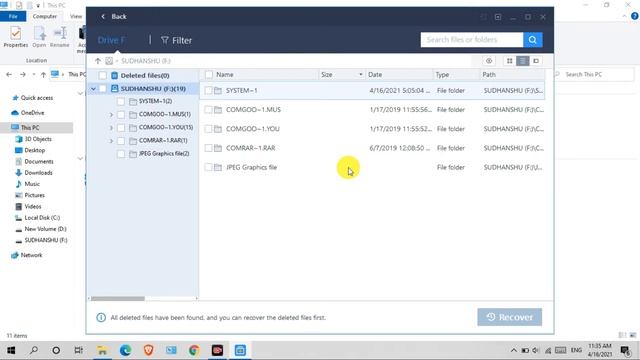The height and width of the screenshot is (360, 640).
Task: Go up one folder level arrow
Action: tap(98, 61)
